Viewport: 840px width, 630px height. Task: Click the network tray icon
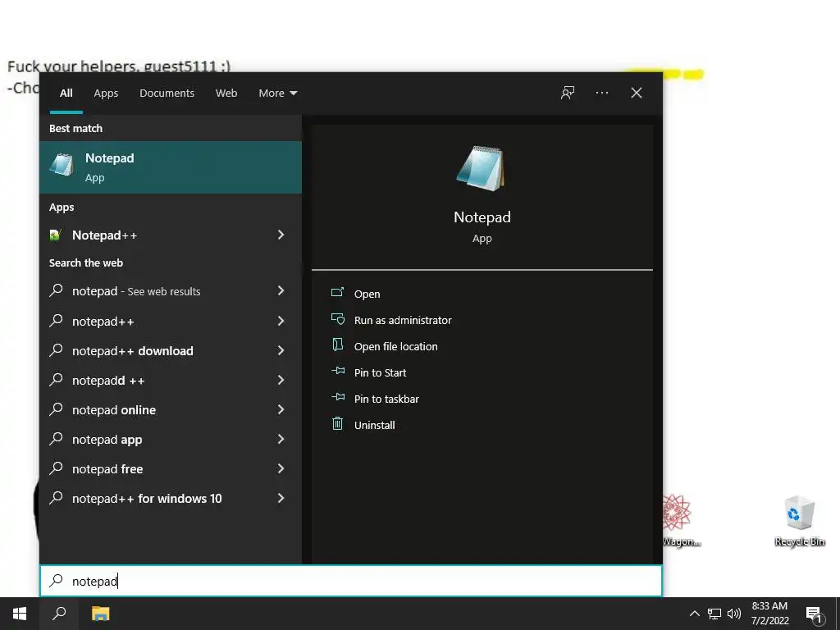(x=714, y=614)
